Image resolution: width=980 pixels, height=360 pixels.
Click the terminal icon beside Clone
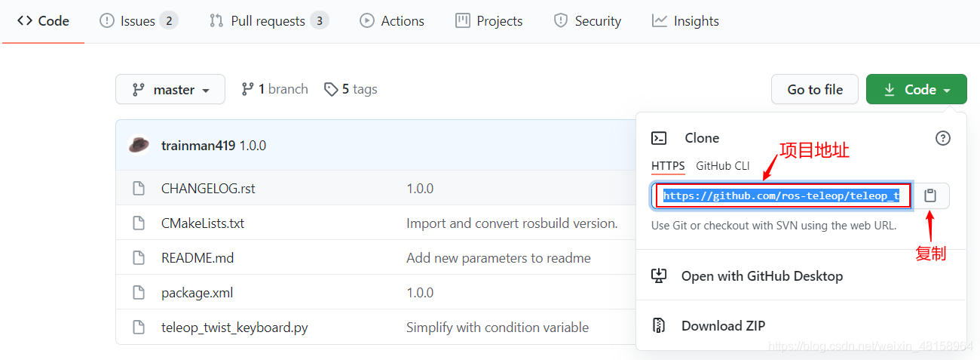[x=659, y=138]
